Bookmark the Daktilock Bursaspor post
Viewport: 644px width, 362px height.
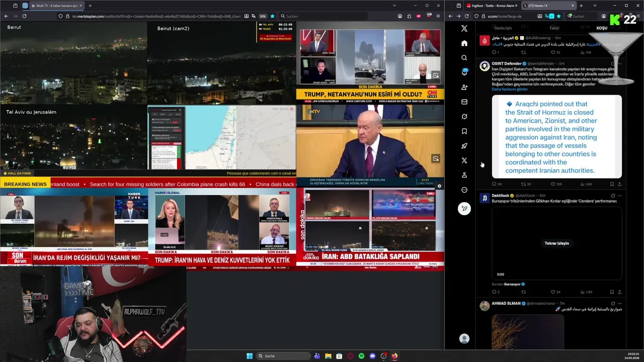[x=612, y=292]
